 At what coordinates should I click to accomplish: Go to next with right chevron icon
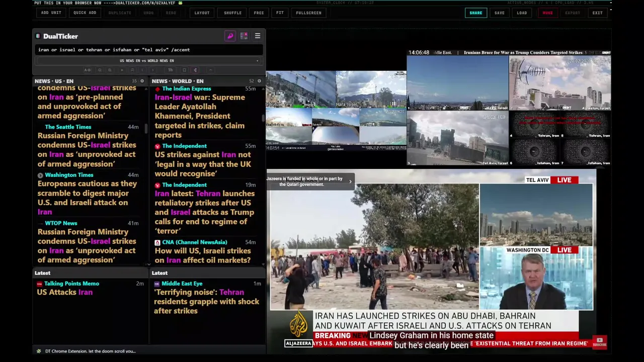point(153,70)
